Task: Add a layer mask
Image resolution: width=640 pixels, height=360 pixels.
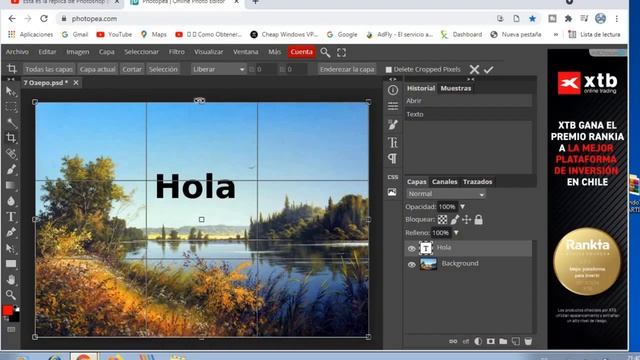Action: [491, 341]
